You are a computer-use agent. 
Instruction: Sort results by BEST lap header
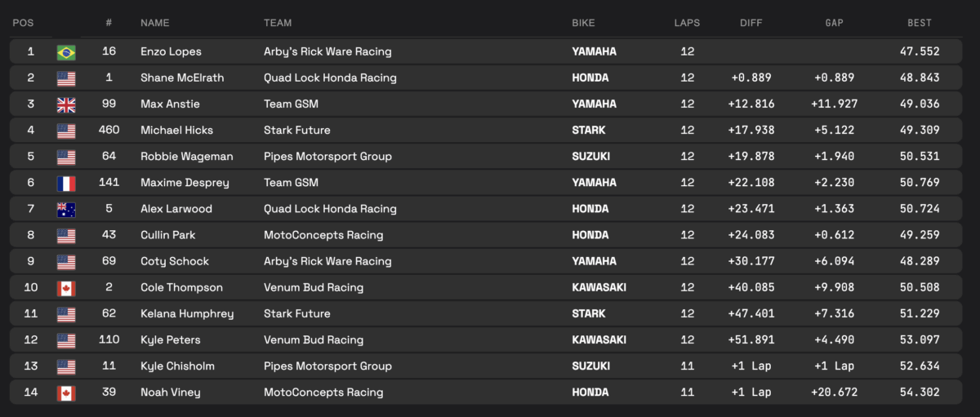[x=920, y=23]
